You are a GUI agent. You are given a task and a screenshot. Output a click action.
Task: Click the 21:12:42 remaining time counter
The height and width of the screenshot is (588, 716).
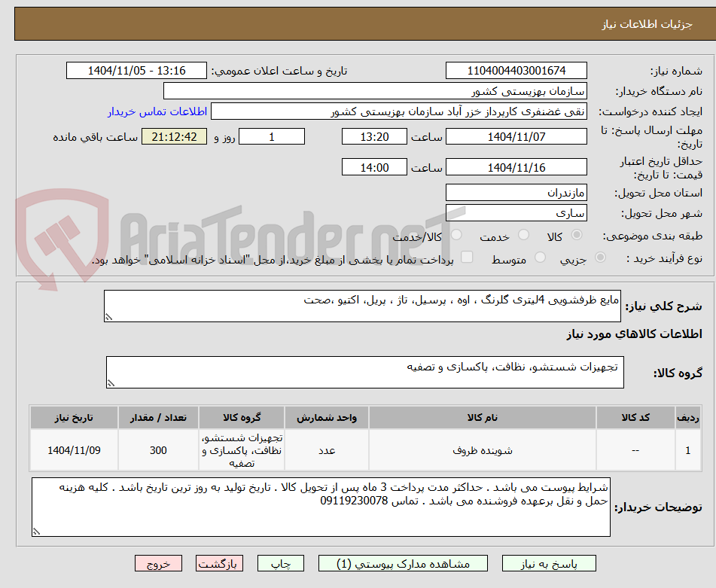click(x=174, y=137)
